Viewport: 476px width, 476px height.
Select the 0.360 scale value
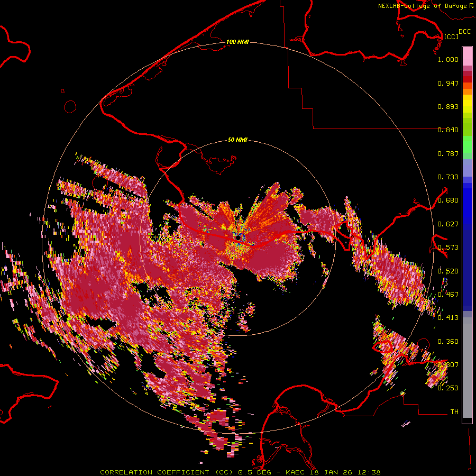click(448, 342)
